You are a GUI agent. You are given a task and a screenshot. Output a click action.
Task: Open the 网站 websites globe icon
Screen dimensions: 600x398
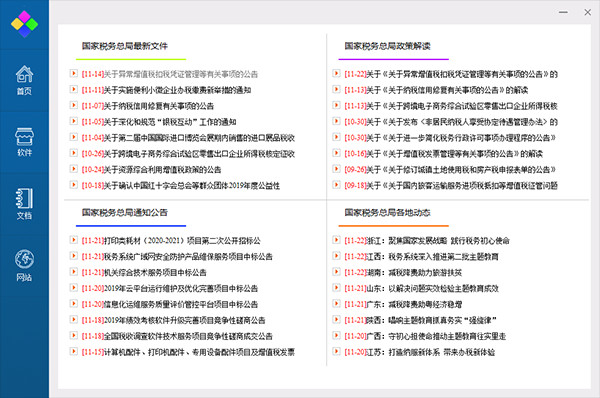[x=24, y=266]
